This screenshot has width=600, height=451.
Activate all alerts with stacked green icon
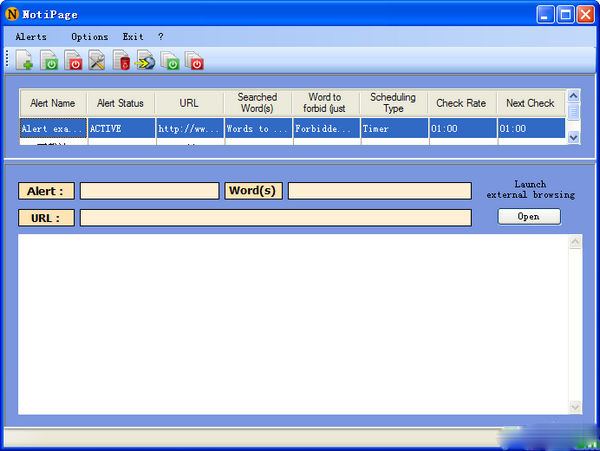pyautogui.click(x=171, y=62)
